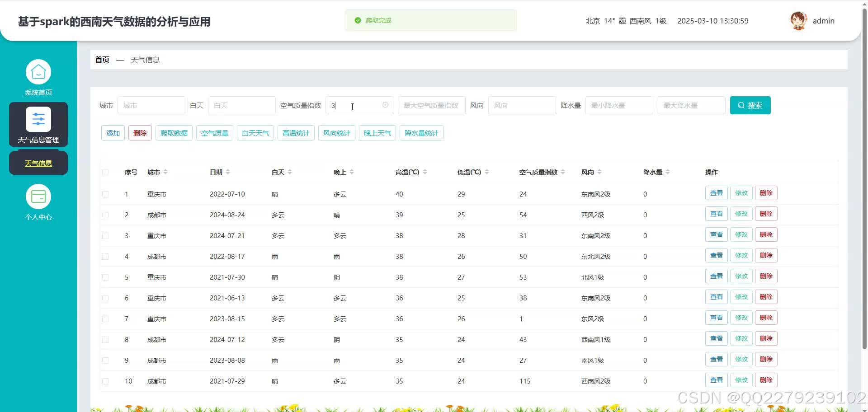The height and width of the screenshot is (412, 868).
Task: Sort the 空气质量指数 column using its arrows
Action: tap(563, 172)
